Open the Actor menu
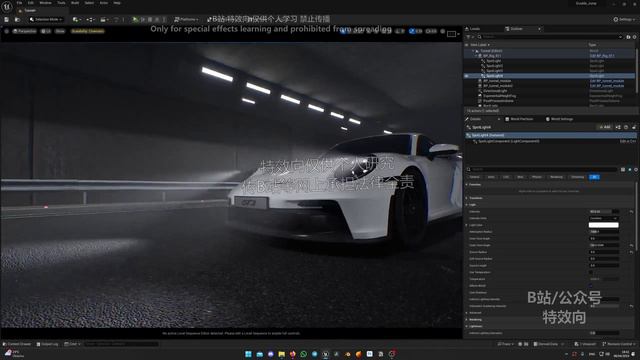This screenshot has width=640, height=360. pyautogui.click(x=104, y=3)
